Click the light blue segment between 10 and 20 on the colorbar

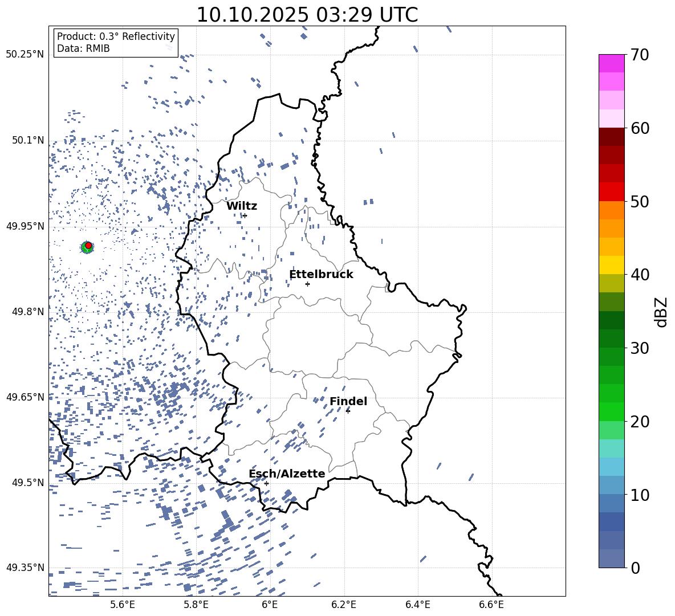click(x=611, y=467)
